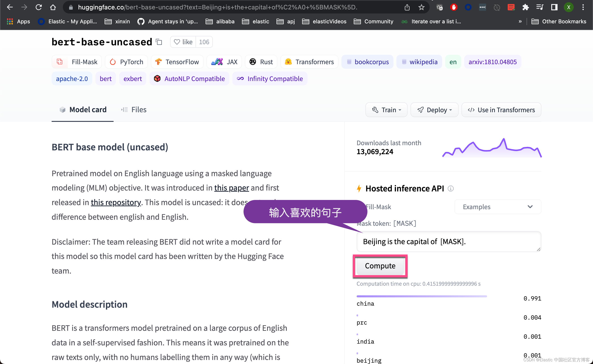Click the share page icon in the address bar
Image resolution: width=593 pixels, height=364 pixels.
click(x=407, y=7)
